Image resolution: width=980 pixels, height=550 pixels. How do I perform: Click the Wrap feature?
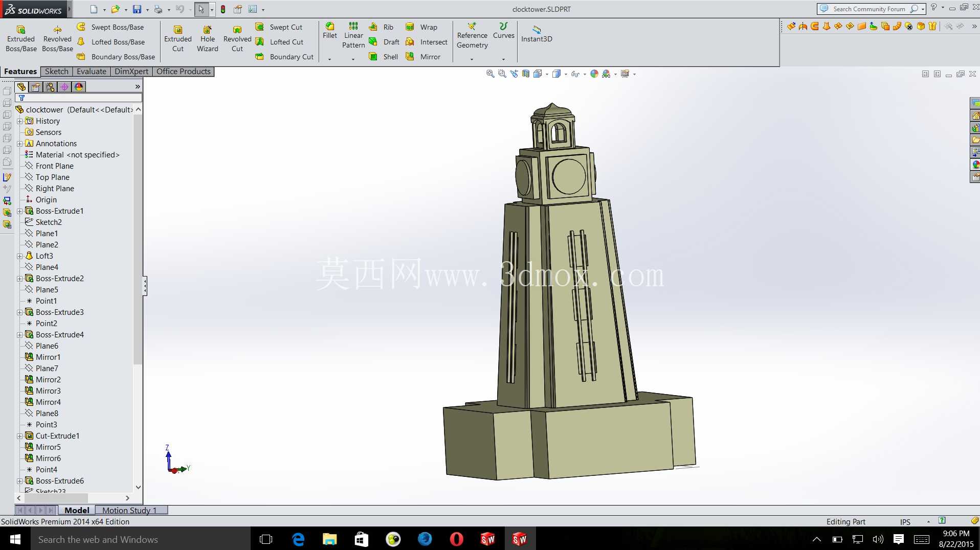pyautogui.click(x=421, y=27)
